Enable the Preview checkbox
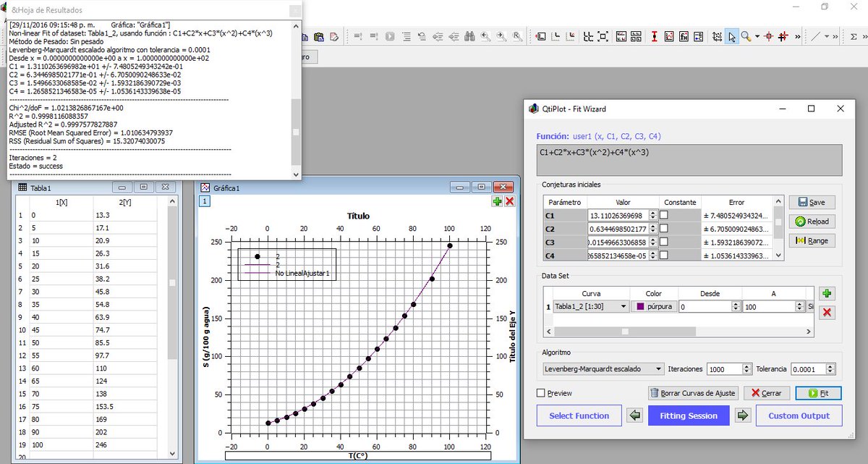This screenshot has width=868, height=464. (541, 393)
